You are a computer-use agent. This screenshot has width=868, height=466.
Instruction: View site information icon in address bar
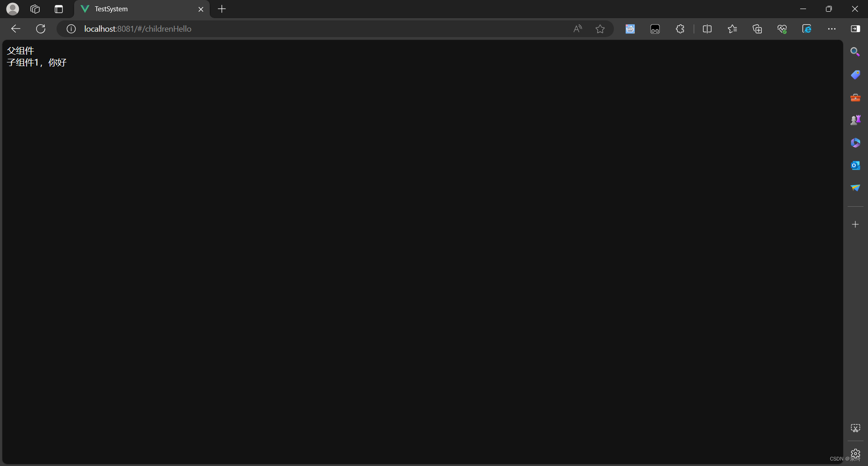[x=71, y=29]
